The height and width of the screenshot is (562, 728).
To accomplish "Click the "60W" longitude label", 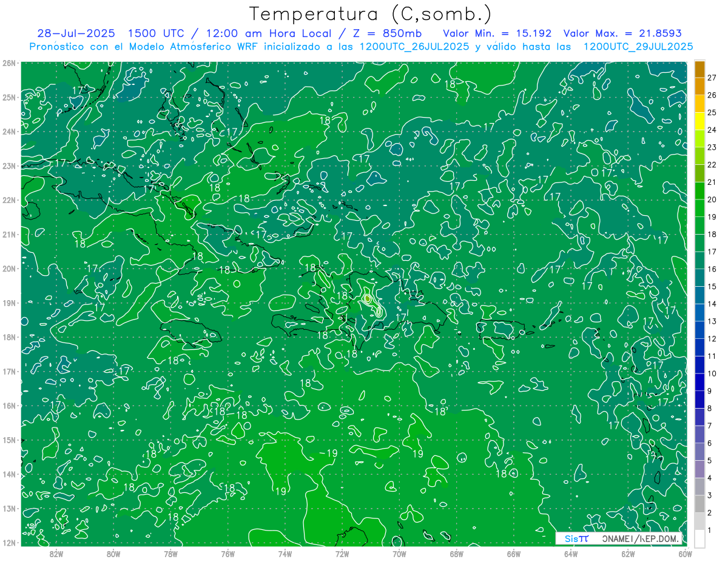I will coord(685,554).
